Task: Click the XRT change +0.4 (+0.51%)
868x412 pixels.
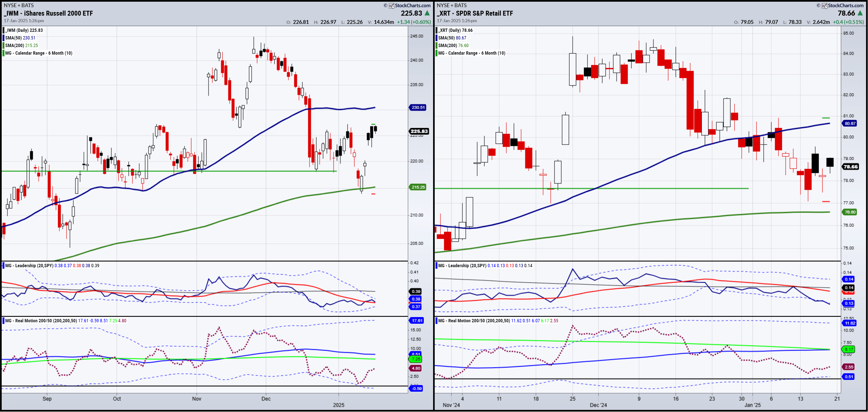Action: [848, 22]
